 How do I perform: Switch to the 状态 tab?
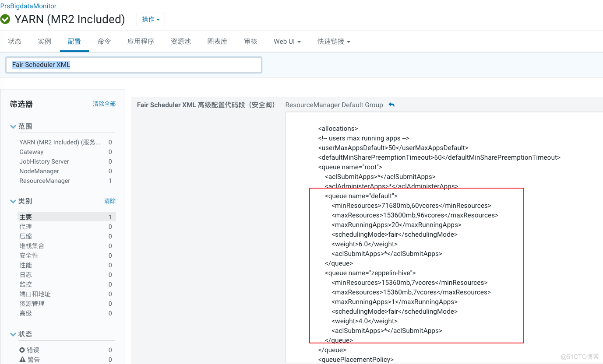click(14, 41)
